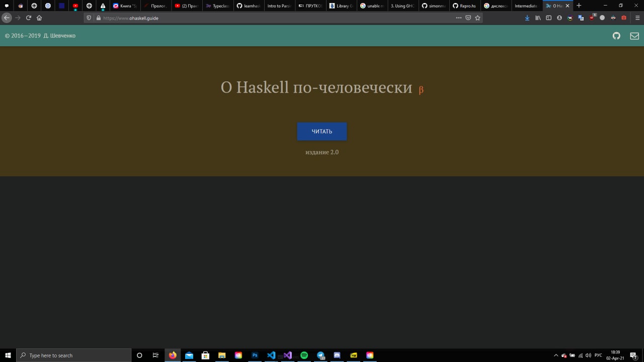Save page to Pocket icon
Screen dimensions: 644x362
click(468, 18)
